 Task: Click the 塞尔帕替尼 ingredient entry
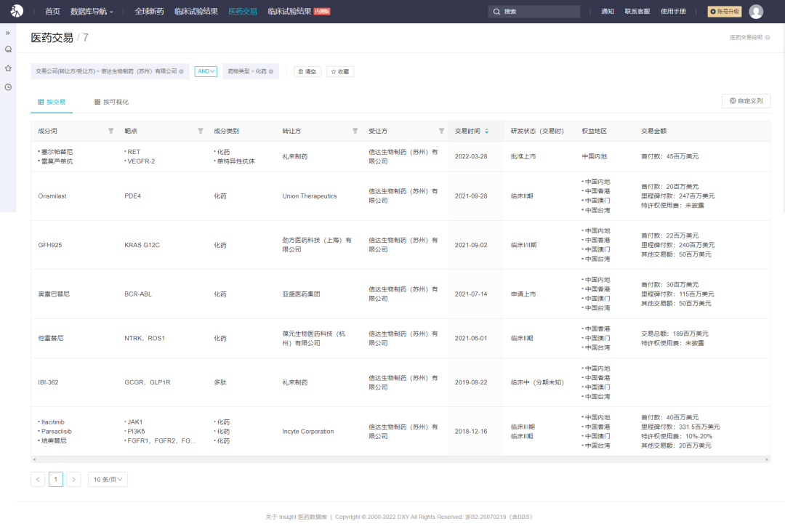pyautogui.click(x=57, y=152)
